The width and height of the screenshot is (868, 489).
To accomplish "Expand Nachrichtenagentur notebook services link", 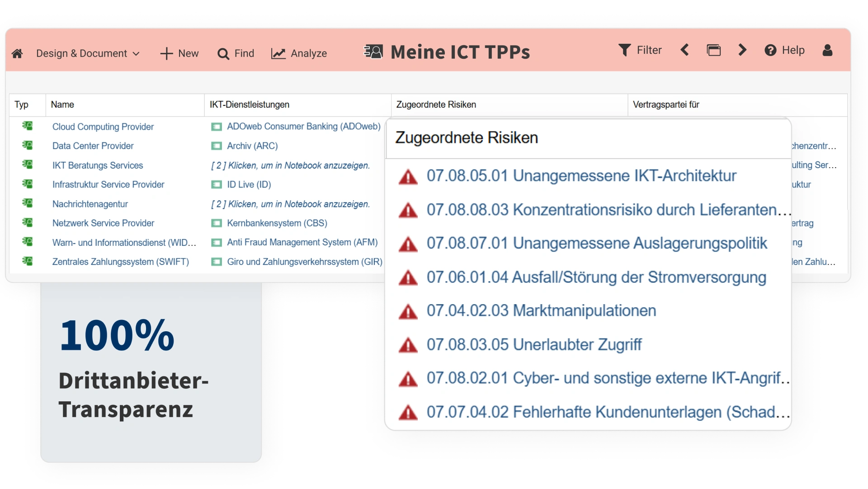I will tap(290, 204).
